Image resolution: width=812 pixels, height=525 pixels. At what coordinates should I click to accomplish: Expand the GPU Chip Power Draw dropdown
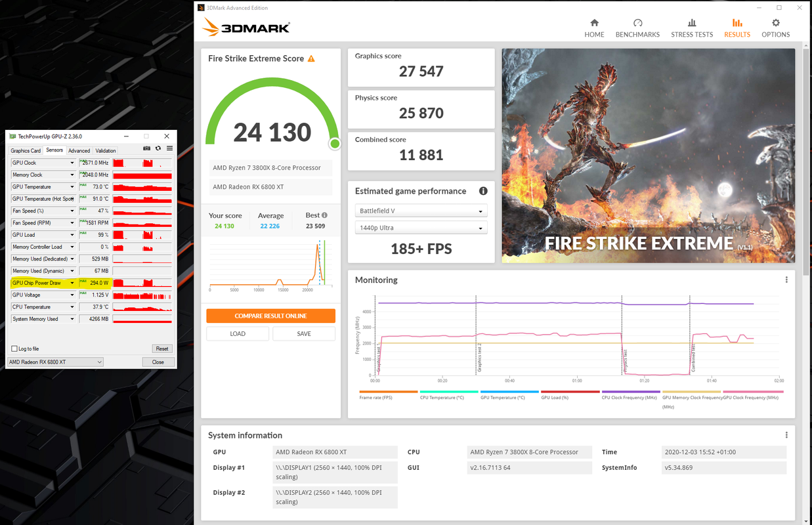tap(72, 283)
